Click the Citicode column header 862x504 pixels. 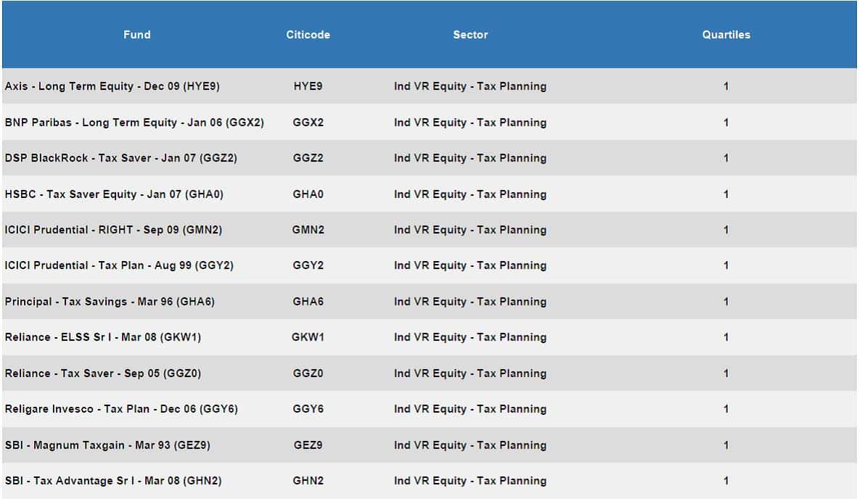point(308,35)
